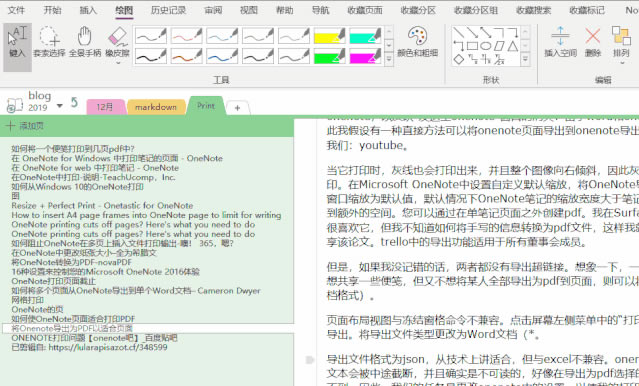Open page 'Resize + Perfect Print - Onetastic for OneNote'
Image resolution: width=639 pixels, height=386 pixels.
pos(102,205)
